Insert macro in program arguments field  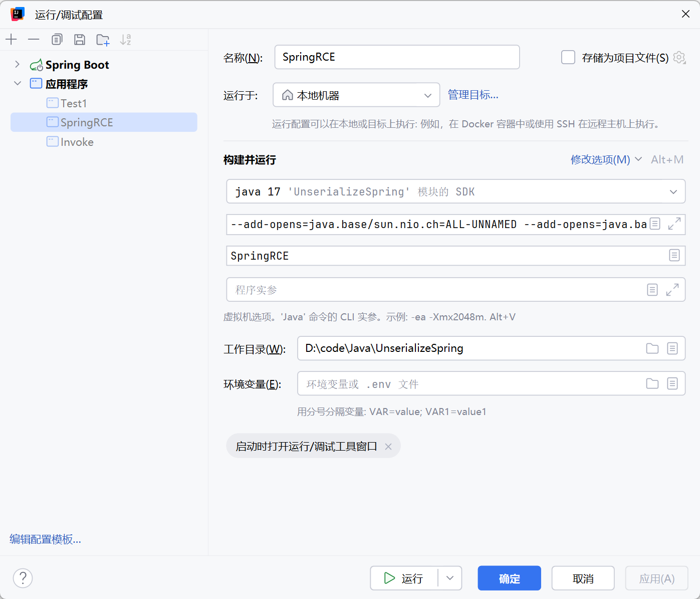[x=652, y=290]
